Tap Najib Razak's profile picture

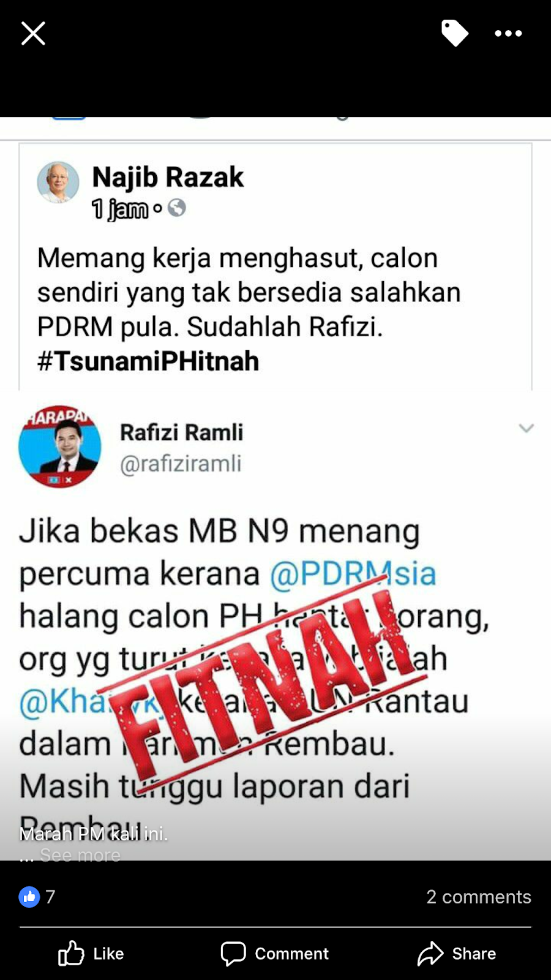58,182
